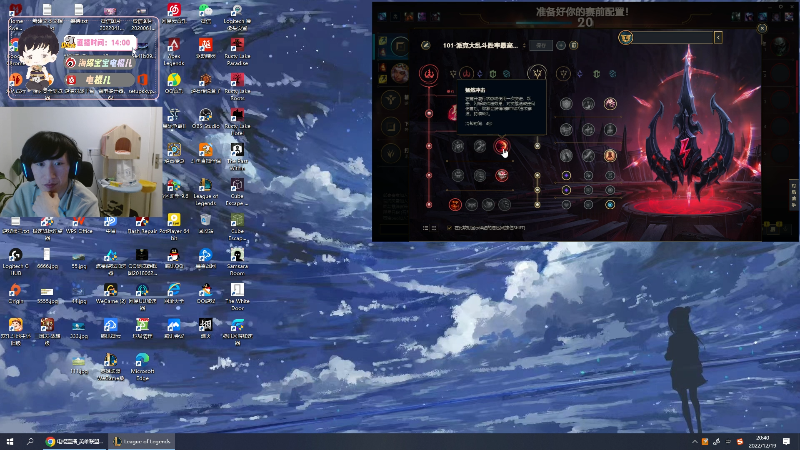Switch to League of Legends taskbar button
800x450 pixels.
click(x=142, y=441)
